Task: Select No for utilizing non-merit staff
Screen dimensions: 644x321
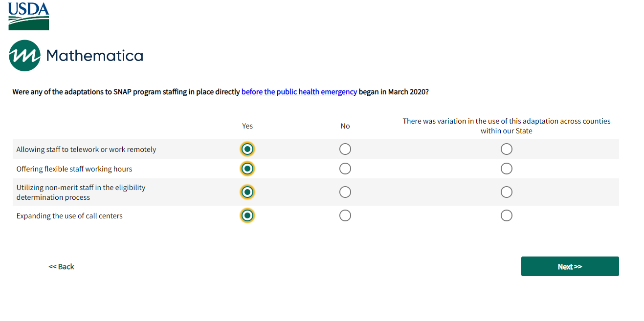Action: tap(345, 192)
